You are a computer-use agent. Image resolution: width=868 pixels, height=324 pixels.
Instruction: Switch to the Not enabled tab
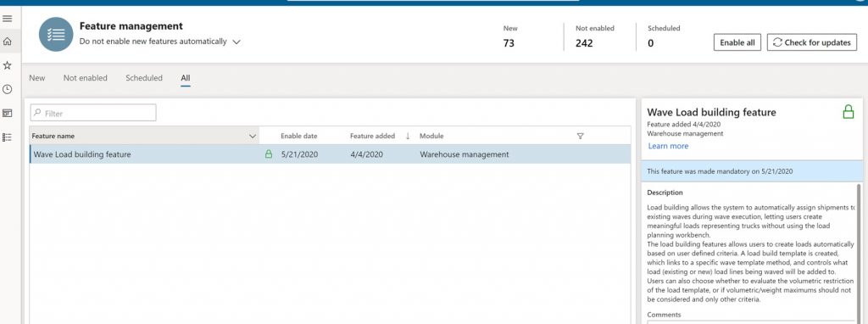(x=86, y=78)
